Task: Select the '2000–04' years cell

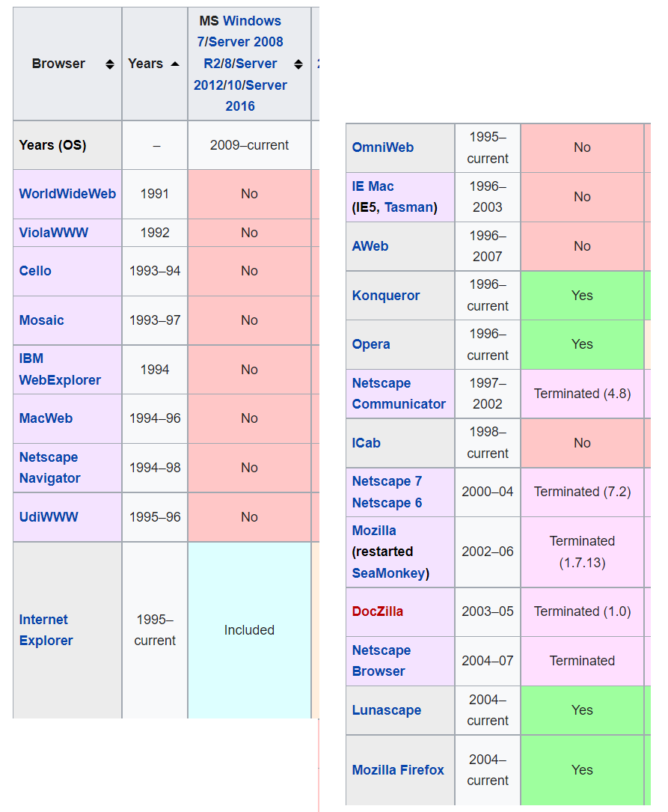Action: [x=488, y=492]
